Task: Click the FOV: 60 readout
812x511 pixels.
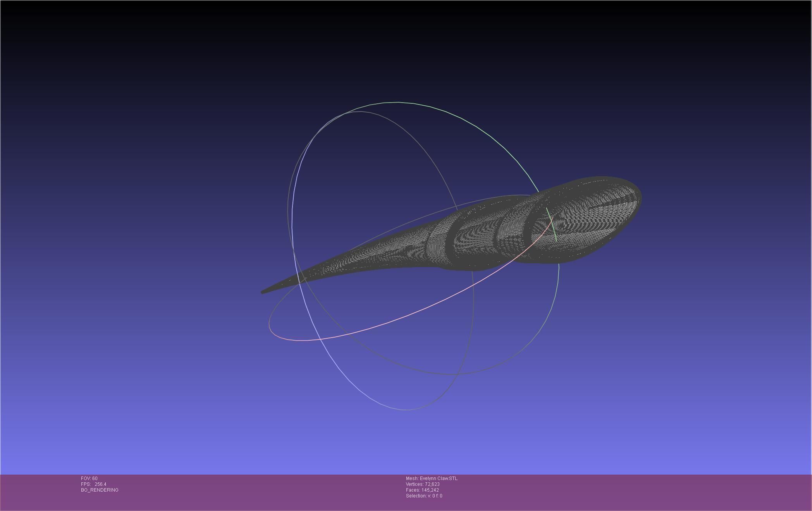Action: tap(89, 478)
